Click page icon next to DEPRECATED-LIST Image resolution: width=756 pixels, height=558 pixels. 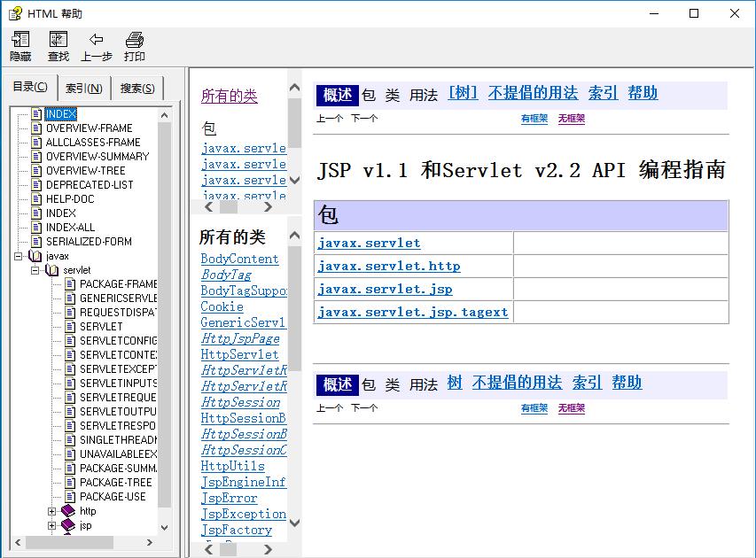36,184
